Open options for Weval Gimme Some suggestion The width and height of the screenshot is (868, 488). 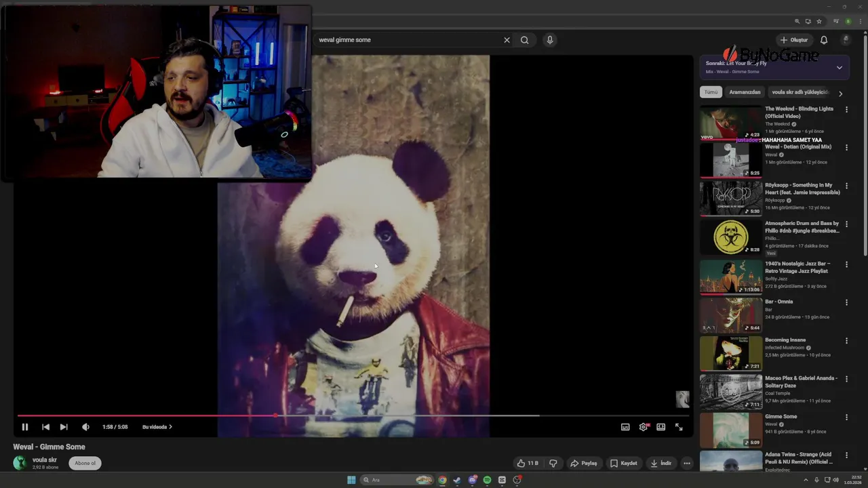coord(846,417)
